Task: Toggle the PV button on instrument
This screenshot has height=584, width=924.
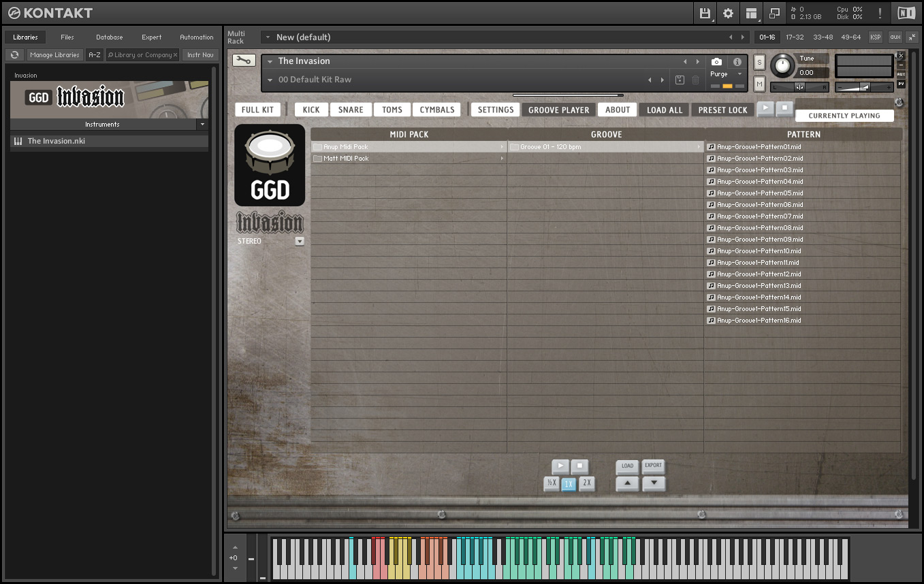Action: click(901, 84)
